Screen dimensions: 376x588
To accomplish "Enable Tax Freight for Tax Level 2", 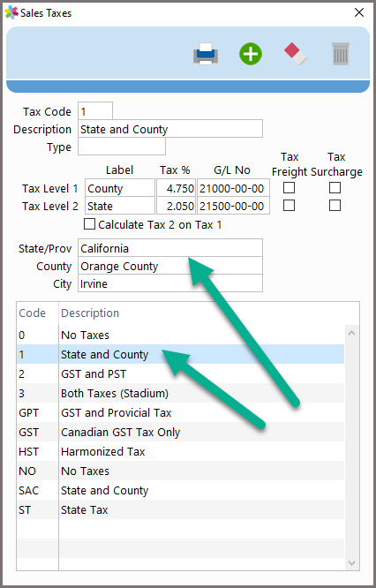I will [289, 205].
